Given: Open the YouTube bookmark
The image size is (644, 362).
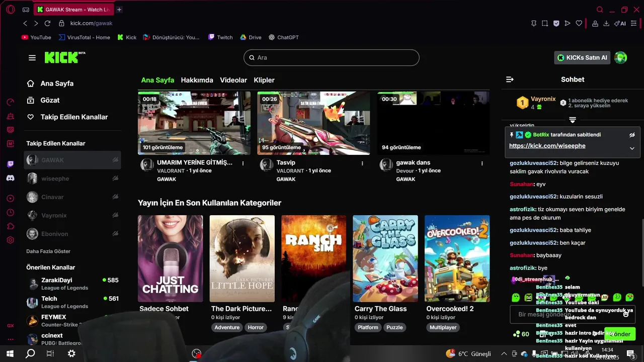Looking at the screenshot, I should (x=36, y=37).
